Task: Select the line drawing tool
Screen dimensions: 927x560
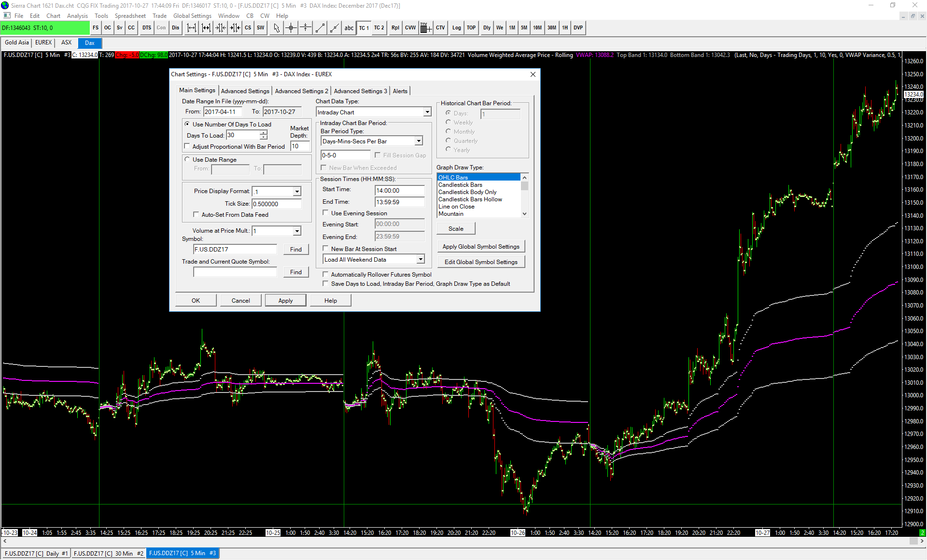Action: 320,28
